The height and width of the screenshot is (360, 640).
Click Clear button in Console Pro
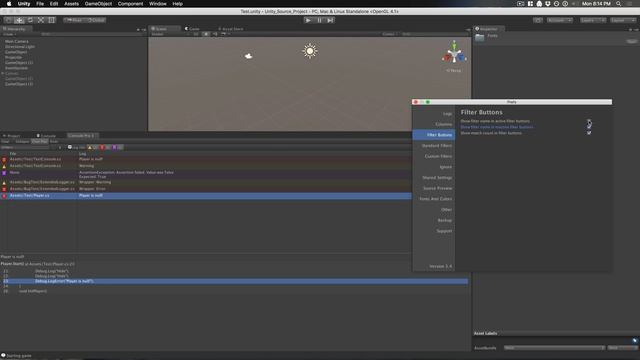(6, 142)
